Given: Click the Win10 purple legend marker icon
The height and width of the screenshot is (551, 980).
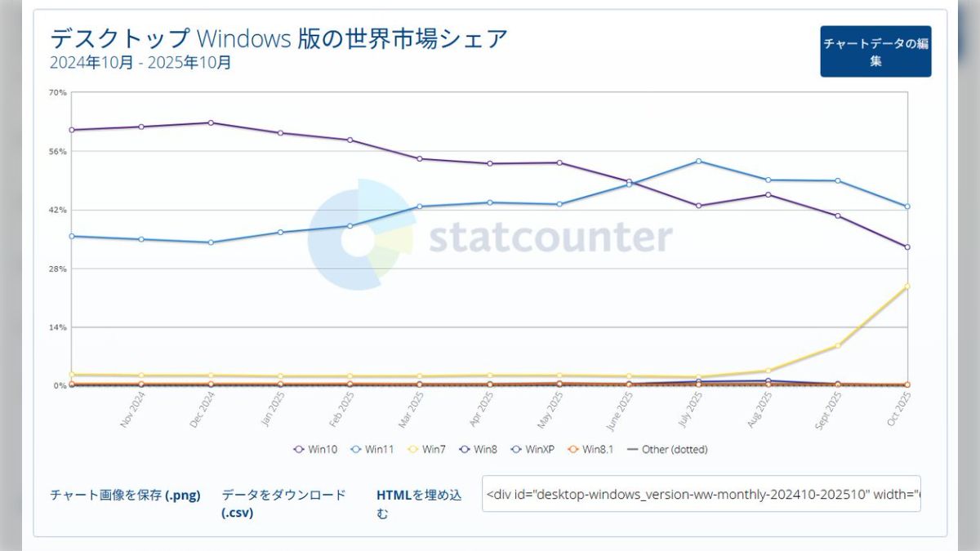Looking at the screenshot, I should pos(298,449).
